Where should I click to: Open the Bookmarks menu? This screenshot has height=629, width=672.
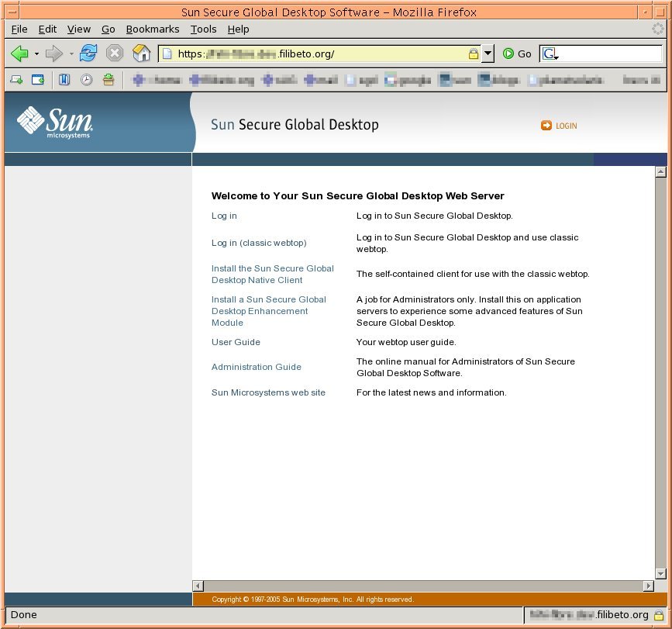(x=153, y=29)
